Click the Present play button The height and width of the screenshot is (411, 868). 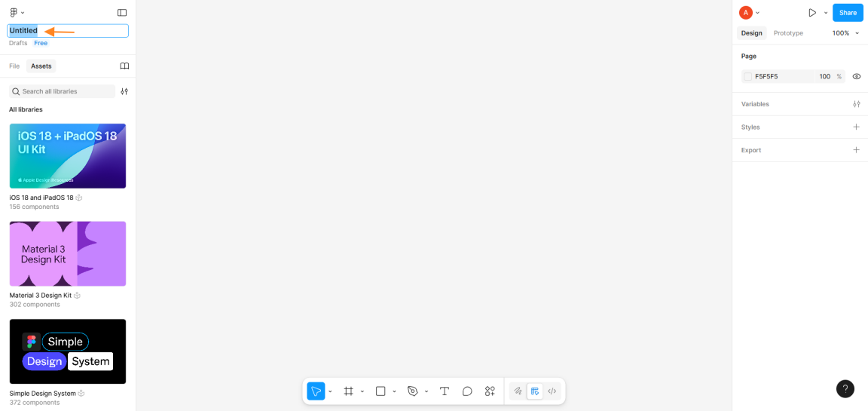(x=812, y=13)
